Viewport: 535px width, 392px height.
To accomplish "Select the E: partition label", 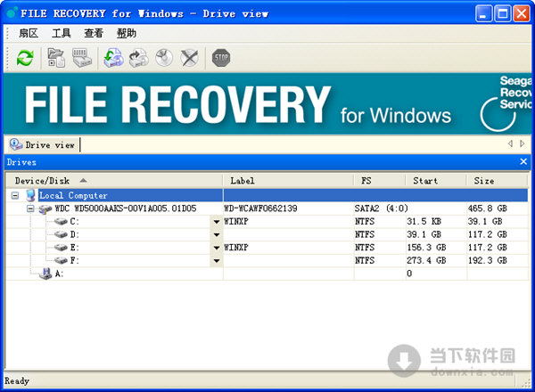I will (74, 248).
